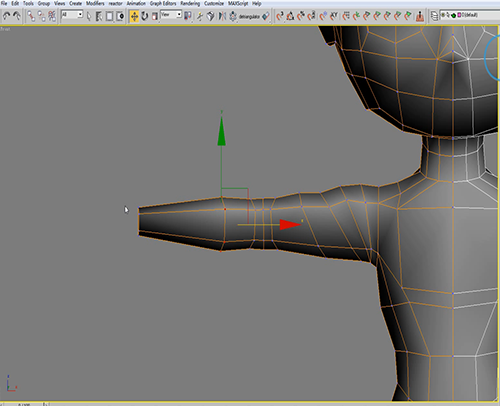The image size is (500, 406).
Task: Open the Create menu
Action: click(75, 3)
